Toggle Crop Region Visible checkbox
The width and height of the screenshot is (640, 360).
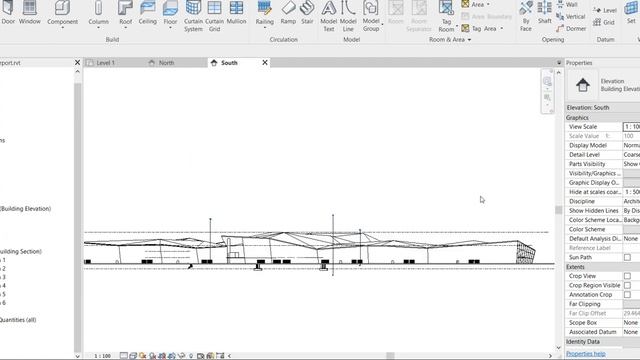point(627,285)
